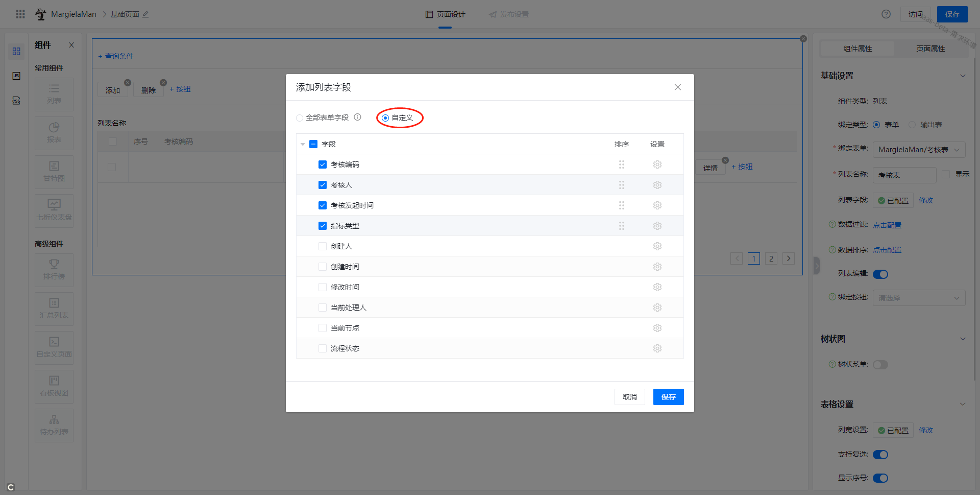The width and height of the screenshot is (980, 495).
Task: Open the settings gear for 当前节点
Action: pos(657,328)
